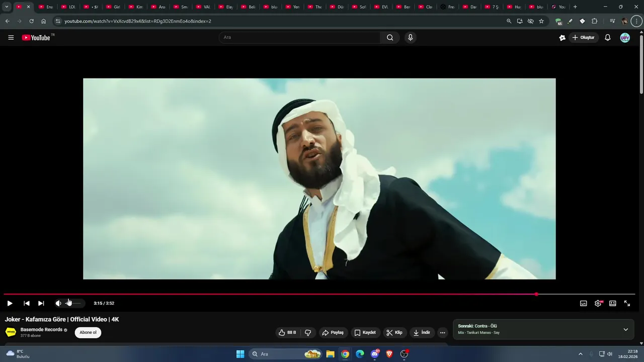Seek on the red progress bar

pos(270,294)
